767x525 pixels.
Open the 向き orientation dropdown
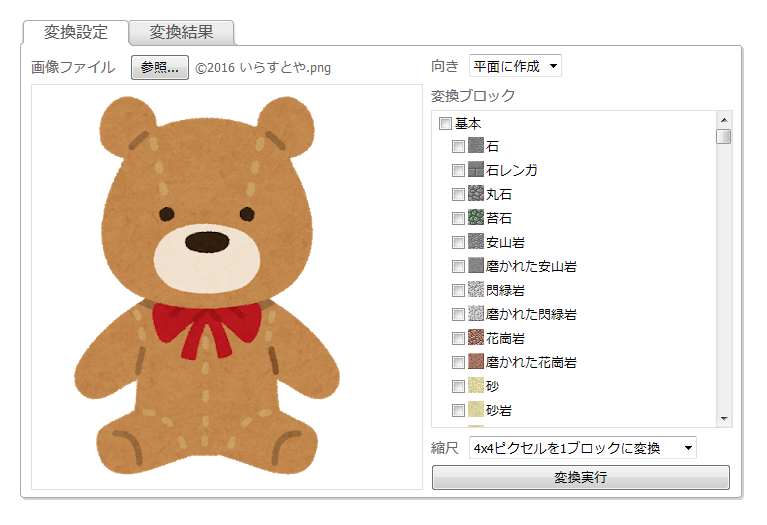(515, 66)
